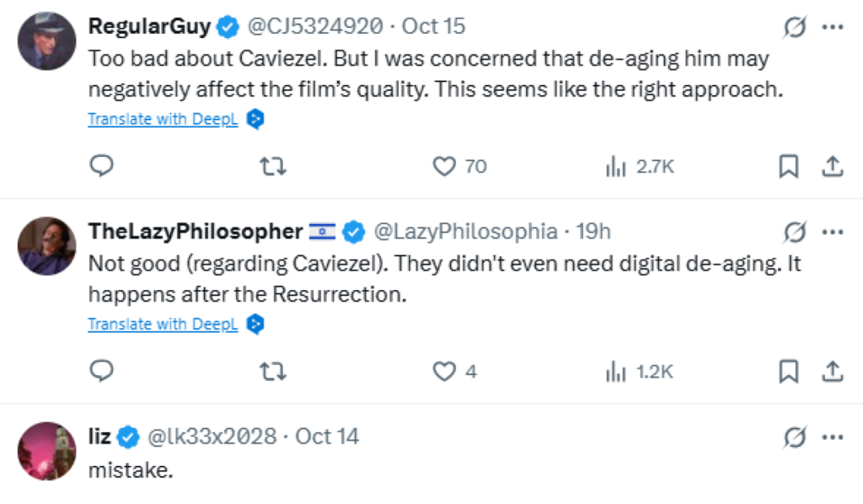Viewport: 863px width, 504px height.
Task: Open more options on RegularGuy's tweet
Action: [x=833, y=27]
